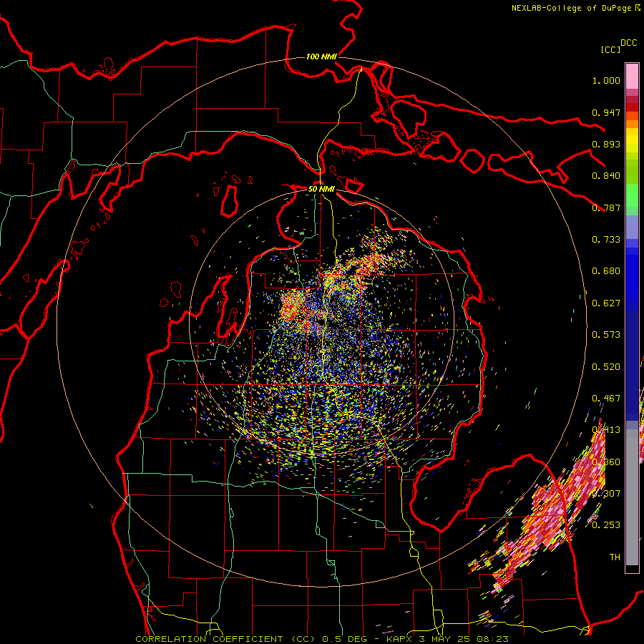Pick the bright green color band in legend
The height and width of the screenshot is (644, 644).
pyautogui.click(x=632, y=195)
